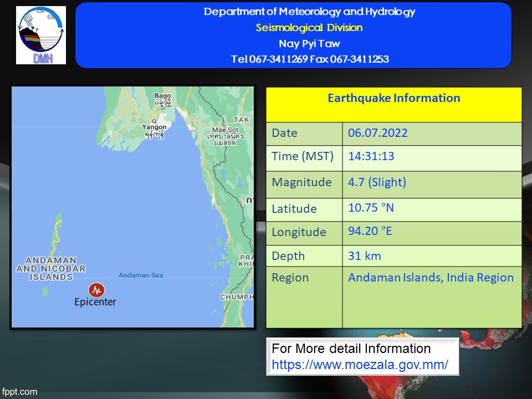This screenshot has width=532, height=399.
Task: Click the Tel and Fax number line
Action: point(310,59)
